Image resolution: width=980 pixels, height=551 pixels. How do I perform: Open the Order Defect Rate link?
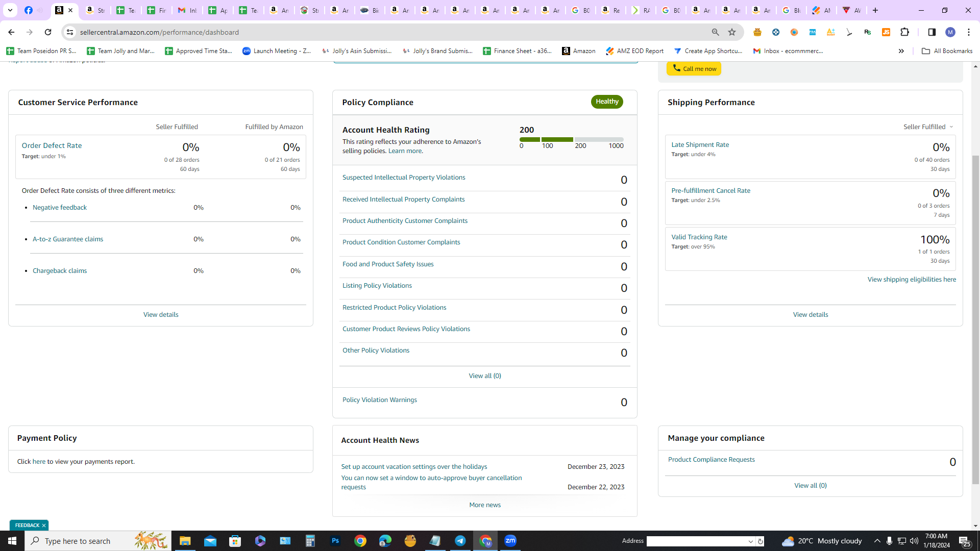point(52,145)
